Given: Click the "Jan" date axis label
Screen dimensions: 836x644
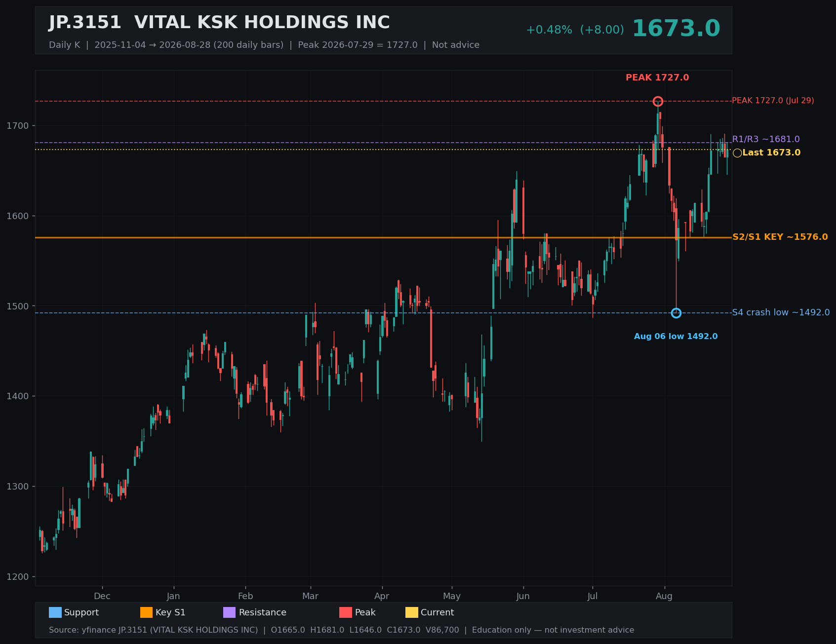Looking at the screenshot, I should (x=173, y=596).
